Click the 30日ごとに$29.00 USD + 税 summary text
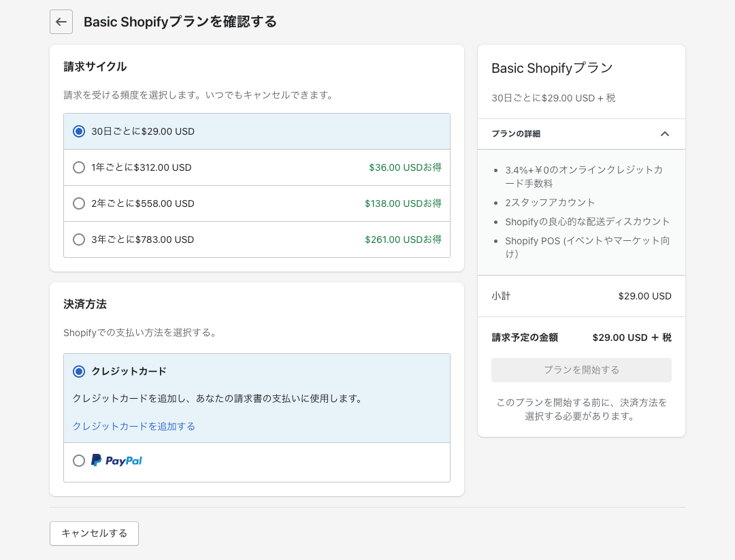735x560 pixels. point(553,98)
